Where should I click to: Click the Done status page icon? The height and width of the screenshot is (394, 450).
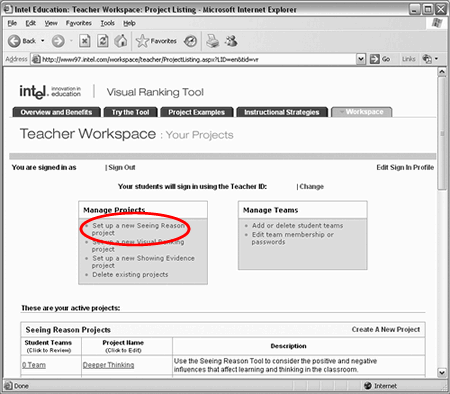[x=8, y=386]
